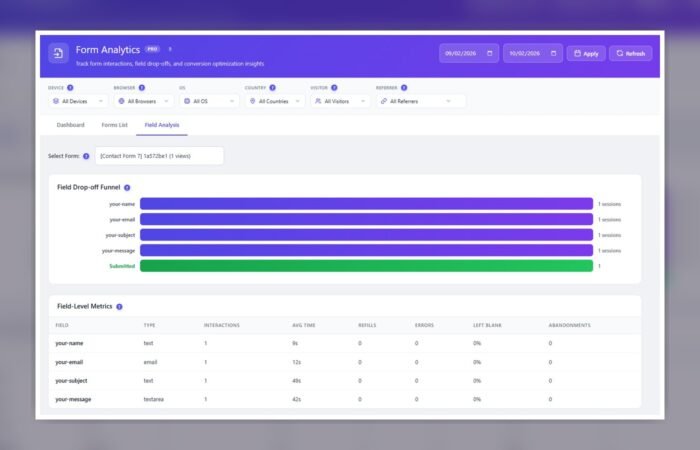Click the your-name funnel bar
This screenshot has width=700, height=450.
tap(367, 204)
